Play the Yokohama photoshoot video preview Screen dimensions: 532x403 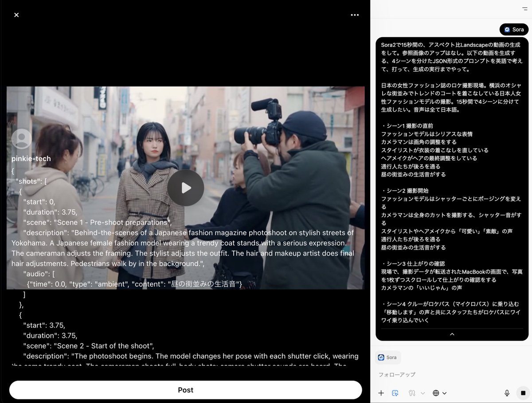pyautogui.click(x=186, y=188)
